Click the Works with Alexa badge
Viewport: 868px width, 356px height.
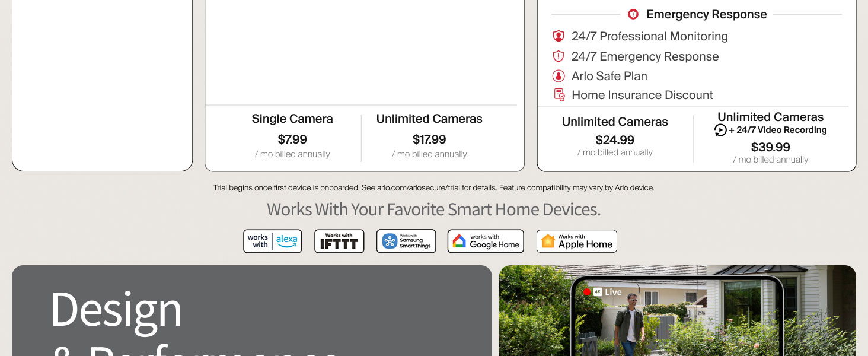click(273, 241)
